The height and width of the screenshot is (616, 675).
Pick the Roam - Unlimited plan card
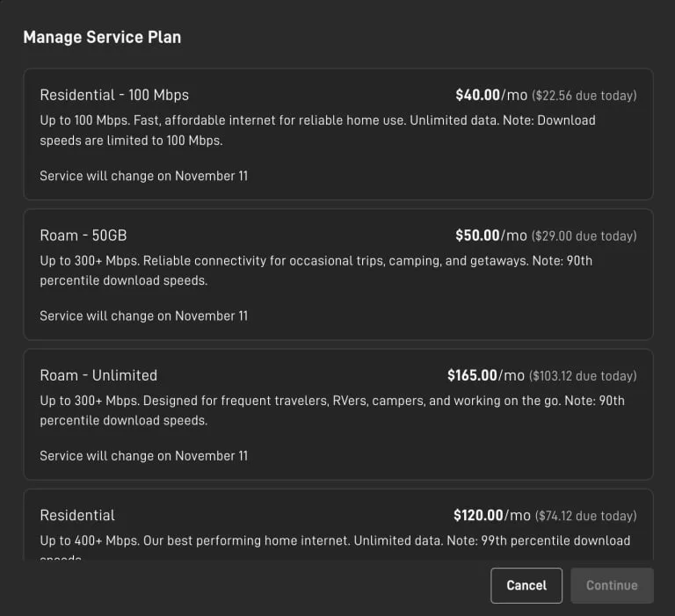pyautogui.click(x=337, y=414)
